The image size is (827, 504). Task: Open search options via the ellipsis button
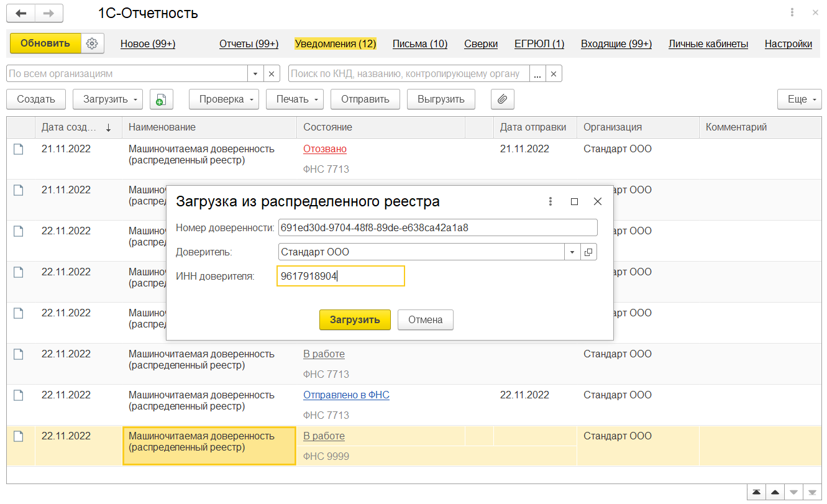537,73
